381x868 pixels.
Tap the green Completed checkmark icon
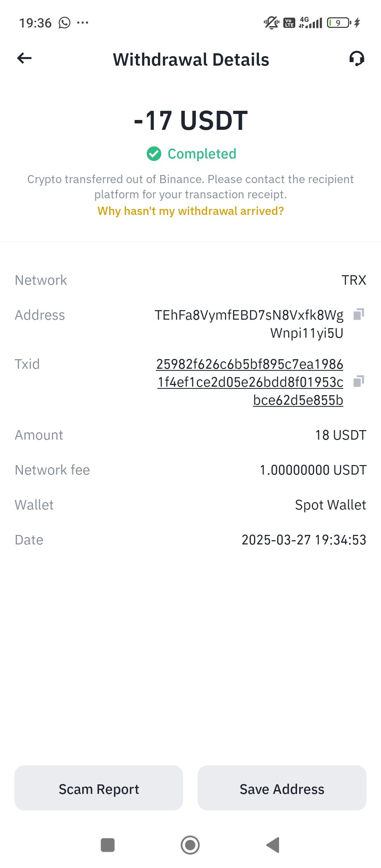[x=154, y=154]
